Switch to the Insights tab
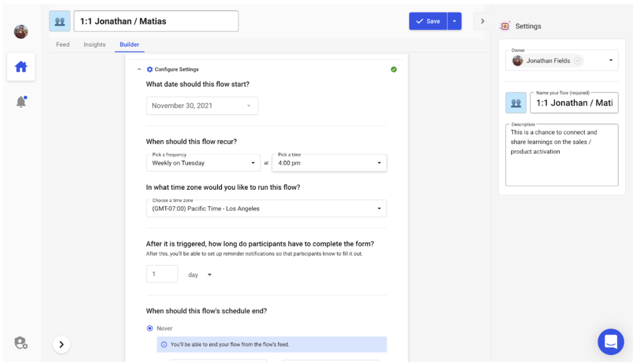The height and width of the screenshot is (364, 637). pyautogui.click(x=94, y=44)
